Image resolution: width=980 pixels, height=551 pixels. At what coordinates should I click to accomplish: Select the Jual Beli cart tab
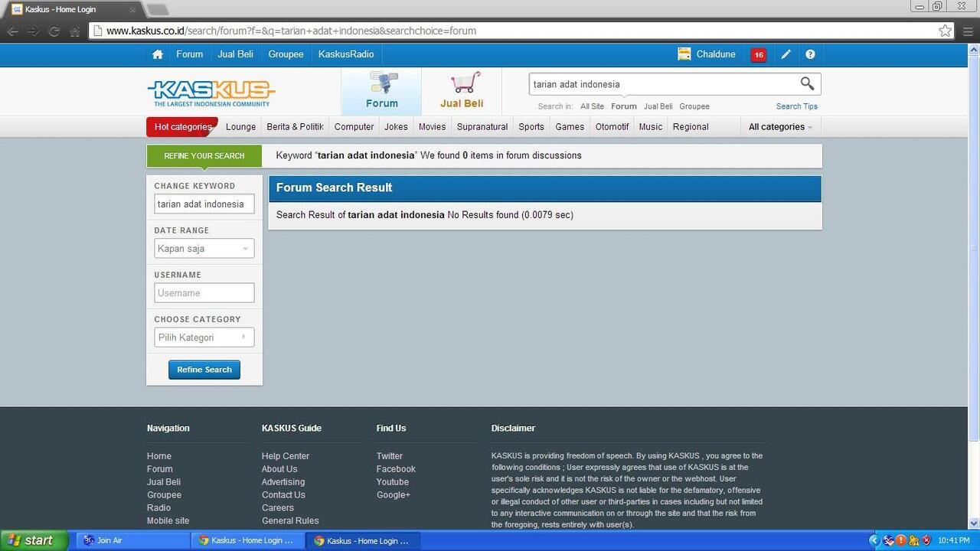[x=462, y=91]
